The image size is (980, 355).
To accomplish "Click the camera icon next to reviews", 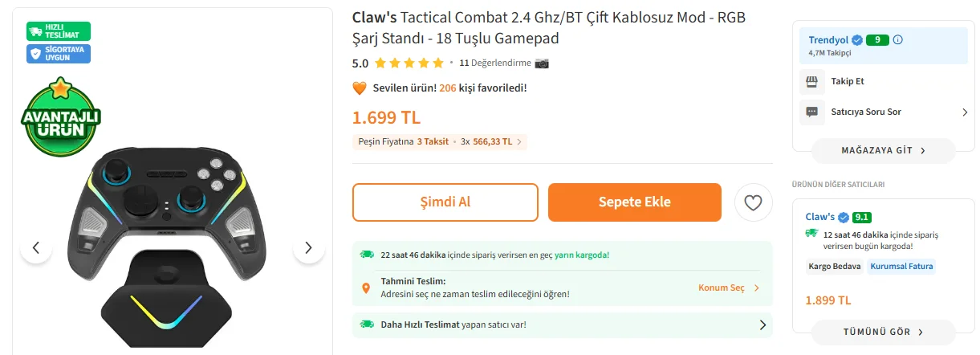I will (542, 63).
